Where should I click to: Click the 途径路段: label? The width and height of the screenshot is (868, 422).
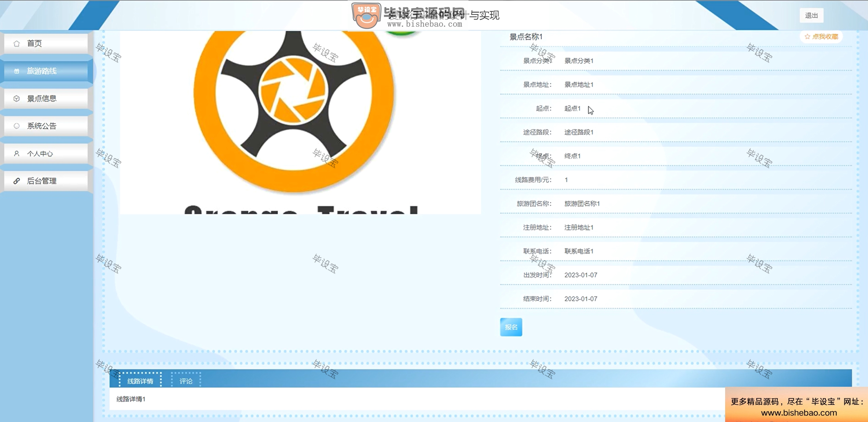point(537,132)
